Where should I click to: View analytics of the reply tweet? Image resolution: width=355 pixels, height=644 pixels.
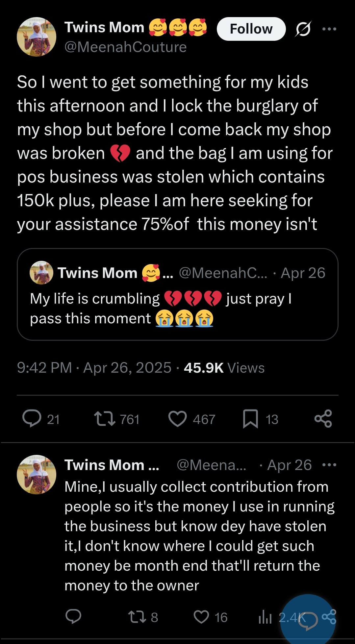click(265, 618)
